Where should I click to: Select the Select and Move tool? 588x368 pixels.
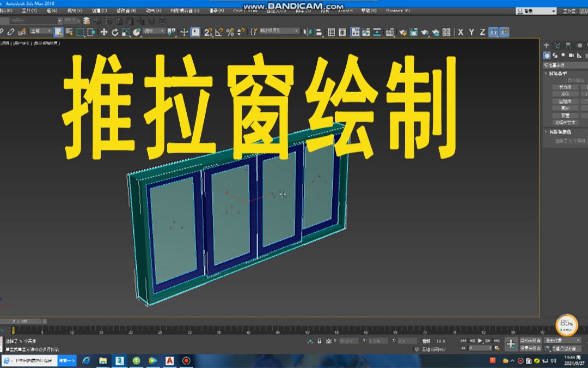105,32
